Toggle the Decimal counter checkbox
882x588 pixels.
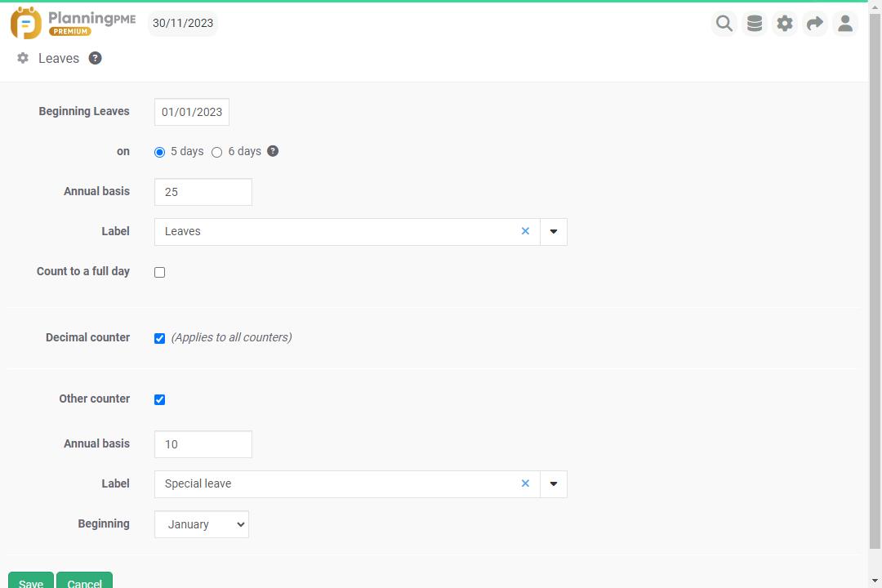[x=160, y=338]
